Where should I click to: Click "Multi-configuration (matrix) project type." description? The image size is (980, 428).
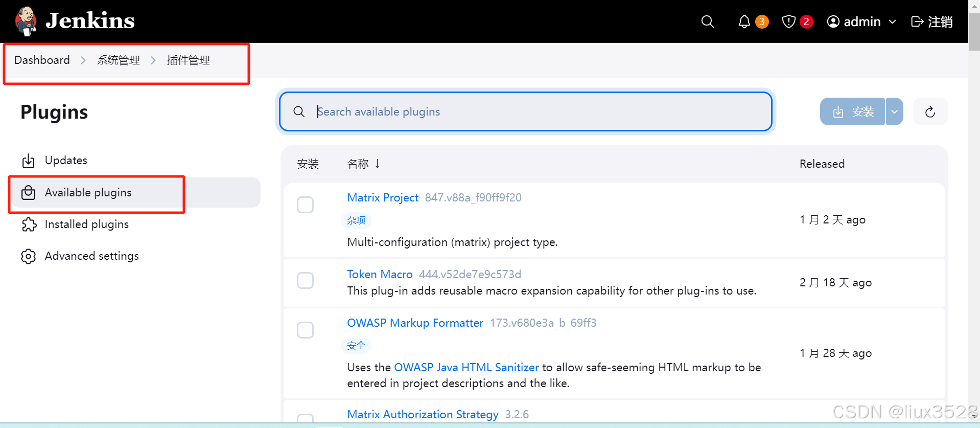(452, 242)
